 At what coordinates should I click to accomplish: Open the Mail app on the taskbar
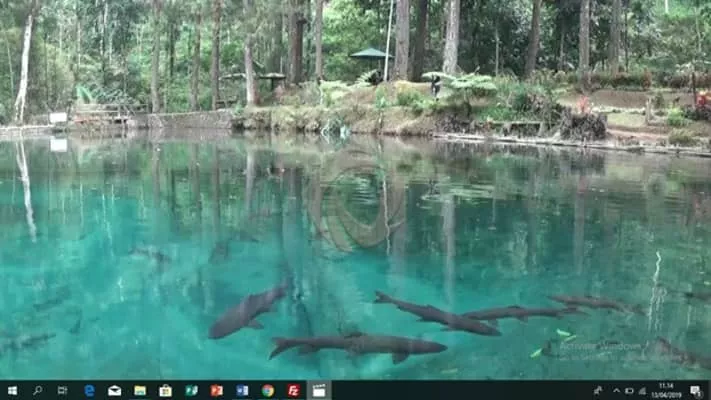[x=115, y=390]
